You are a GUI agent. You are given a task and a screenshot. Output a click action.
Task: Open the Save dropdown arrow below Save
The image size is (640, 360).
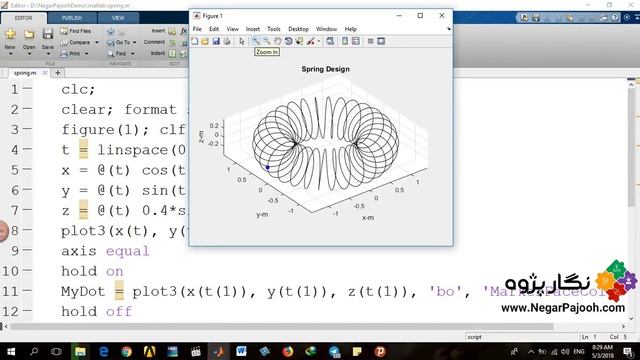click(x=48, y=53)
